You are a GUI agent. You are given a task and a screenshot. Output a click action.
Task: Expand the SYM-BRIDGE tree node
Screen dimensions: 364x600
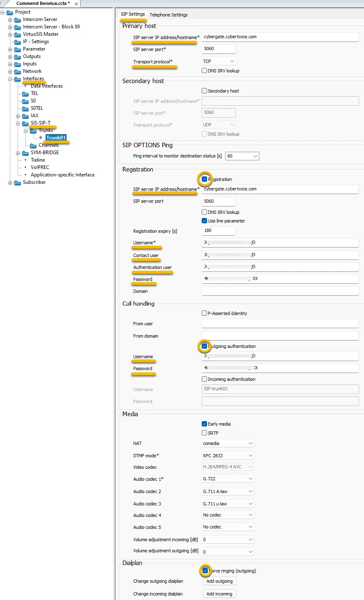[18, 153]
